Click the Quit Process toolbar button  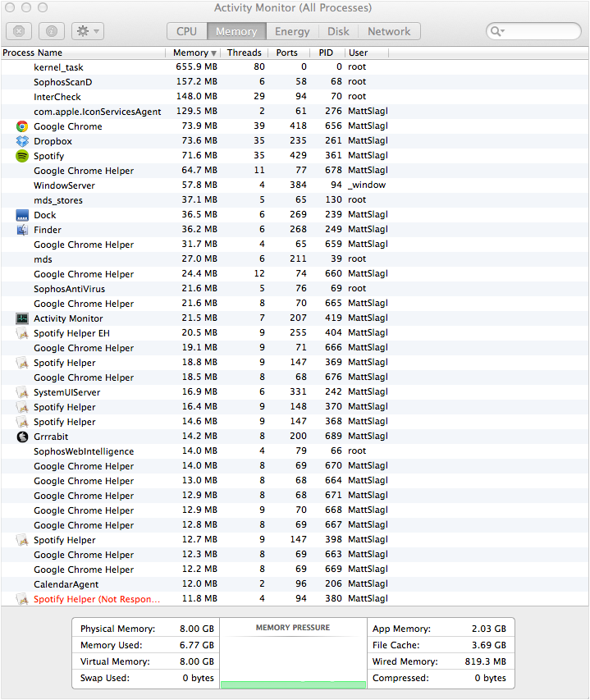pos(19,31)
